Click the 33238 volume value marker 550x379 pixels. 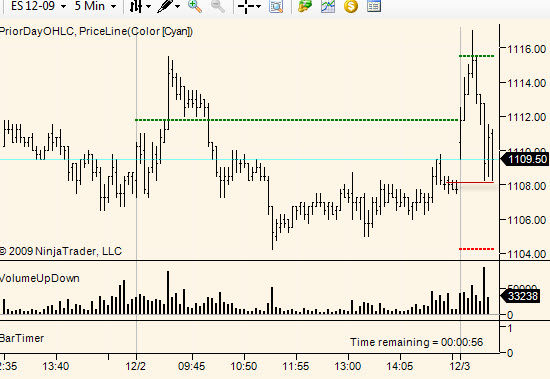point(522,296)
